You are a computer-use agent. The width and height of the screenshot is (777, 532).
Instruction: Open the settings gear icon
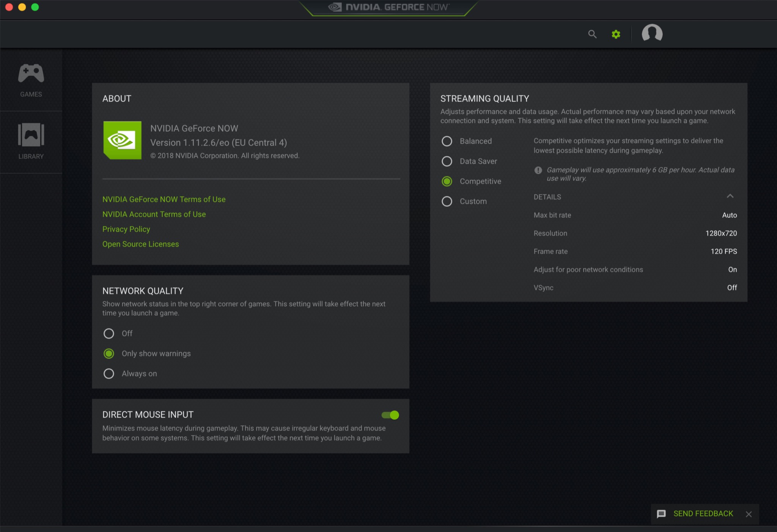coord(616,34)
